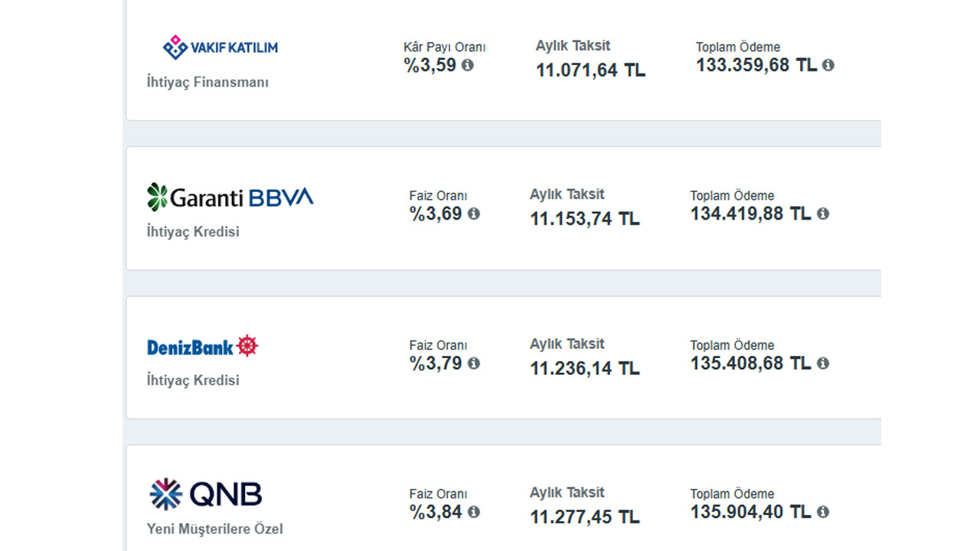Click info icon next to %3,84 rate
This screenshot has width=980, height=551.
[473, 511]
